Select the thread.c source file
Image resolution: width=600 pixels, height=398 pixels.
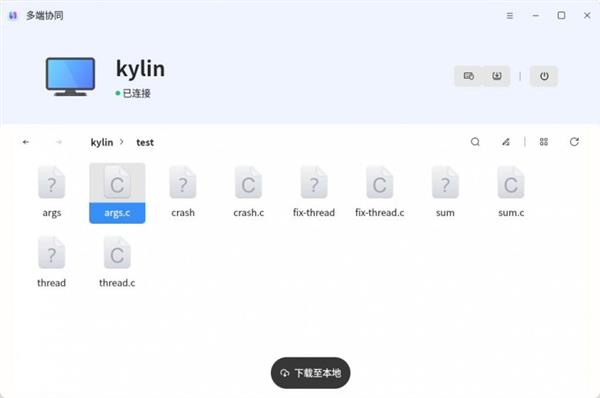click(117, 263)
